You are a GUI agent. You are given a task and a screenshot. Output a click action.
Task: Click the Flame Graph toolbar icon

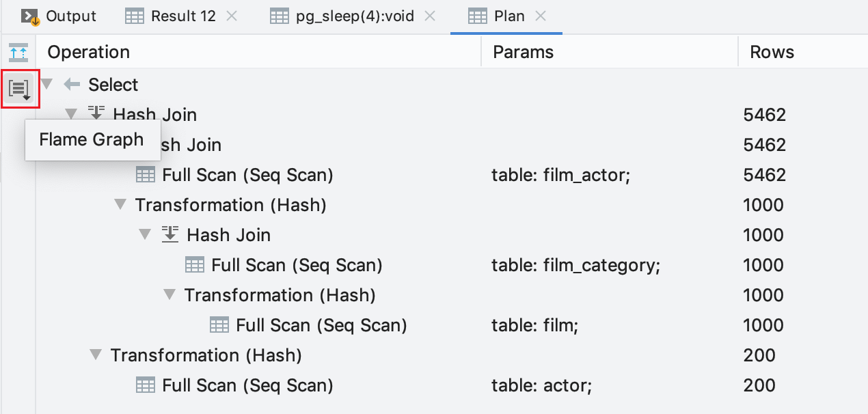click(19, 88)
